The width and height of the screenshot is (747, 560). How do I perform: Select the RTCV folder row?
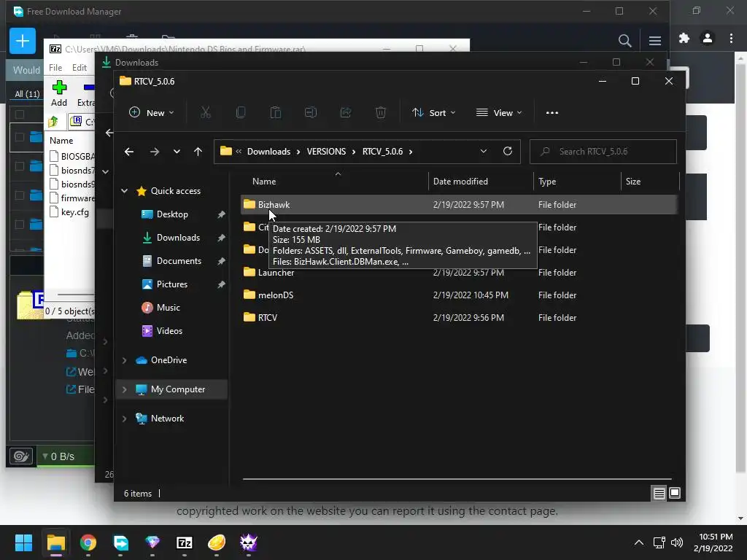coord(458,318)
